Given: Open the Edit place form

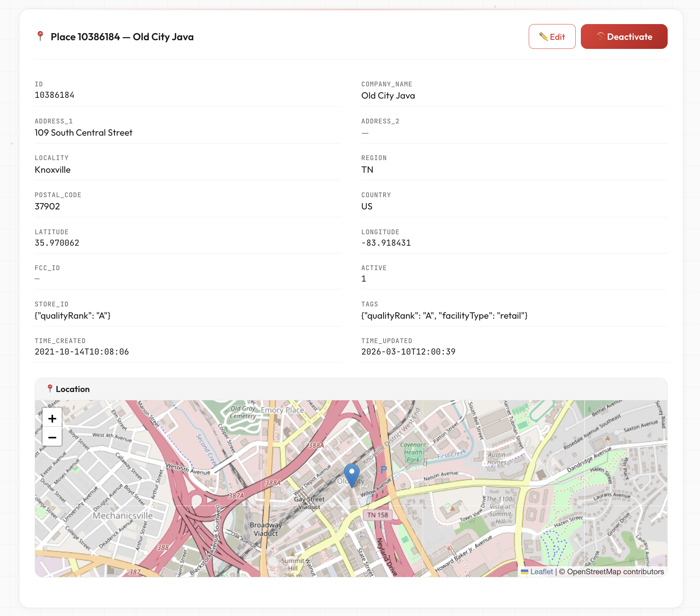Looking at the screenshot, I should [552, 37].
